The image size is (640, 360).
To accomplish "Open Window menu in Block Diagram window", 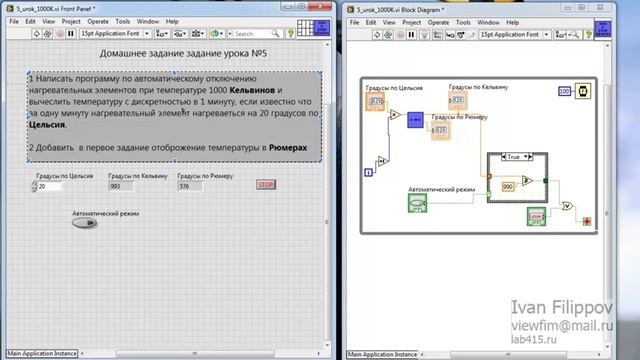I will (x=488, y=22).
